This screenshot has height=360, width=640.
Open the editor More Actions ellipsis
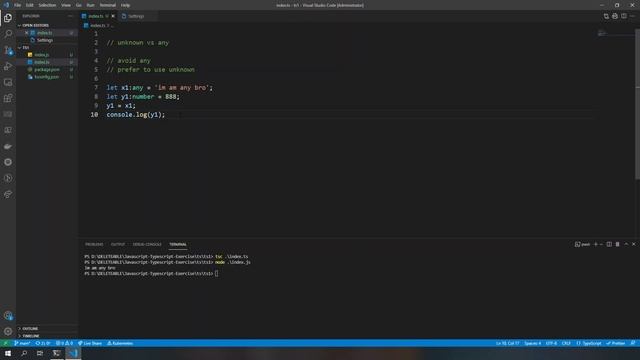click(x=633, y=16)
